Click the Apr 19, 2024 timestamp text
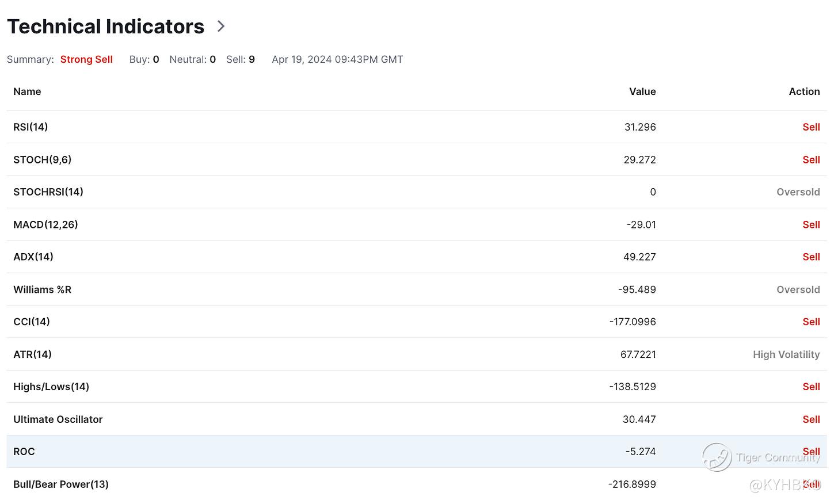Image resolution: width=838 pixels, height=504 pixels. coord(337,59)
